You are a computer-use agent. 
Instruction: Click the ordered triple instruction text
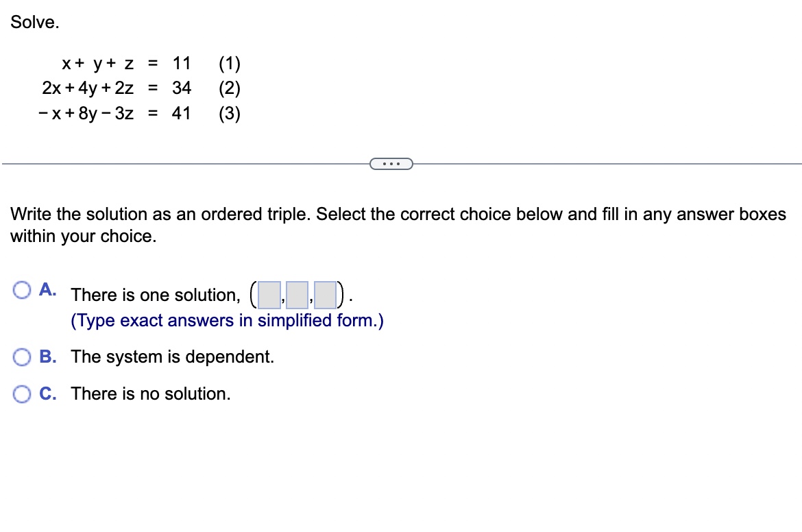(x=274, y=214)
